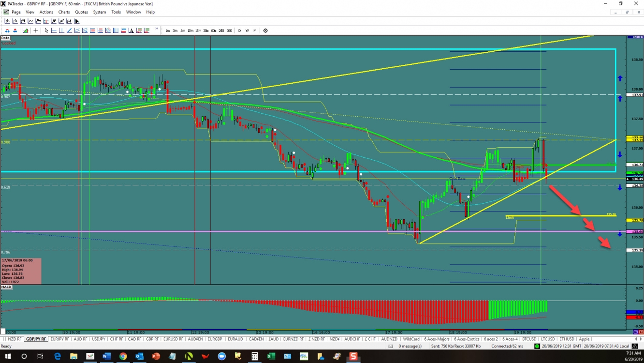Screen dimensions: 644x363
Task: Select the line chart style icon
Action: (30, 21)
